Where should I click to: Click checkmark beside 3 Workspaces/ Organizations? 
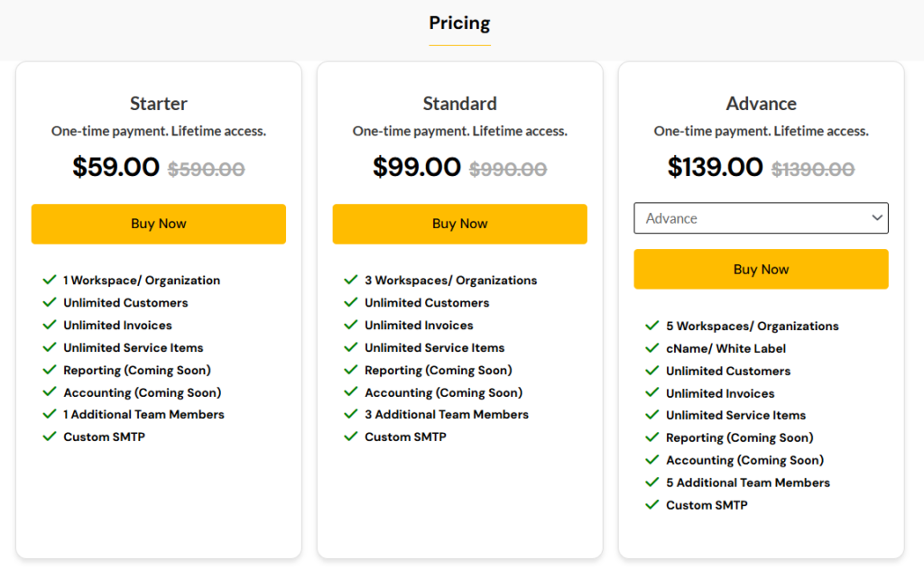351,280
